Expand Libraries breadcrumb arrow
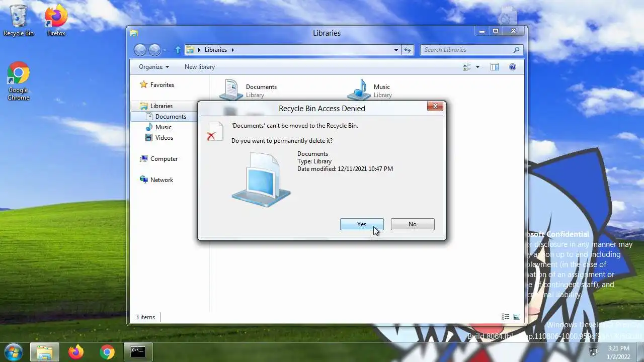 pyautogui.click(x=233, y=50)
